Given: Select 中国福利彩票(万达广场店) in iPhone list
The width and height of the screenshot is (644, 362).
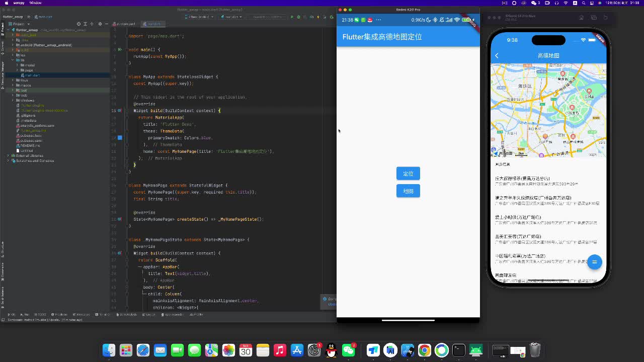Looking at the screenshot, I should point(520,256).
